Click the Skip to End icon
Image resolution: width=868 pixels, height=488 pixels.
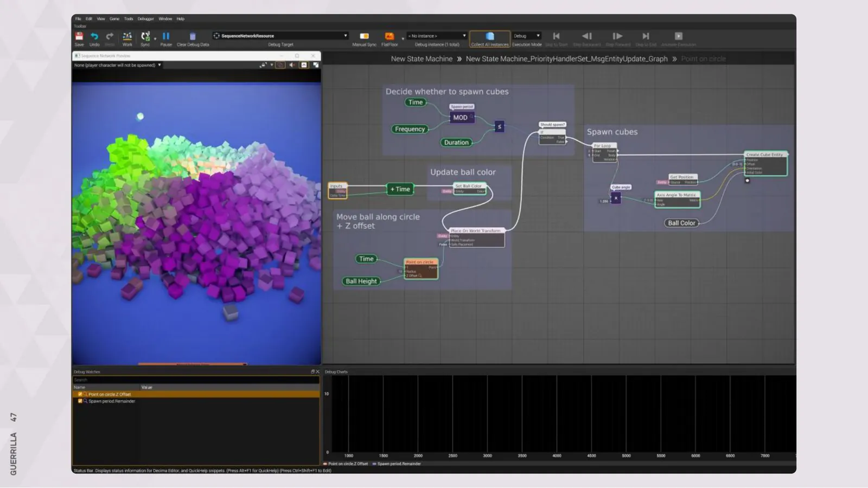[x=646, y=36]
